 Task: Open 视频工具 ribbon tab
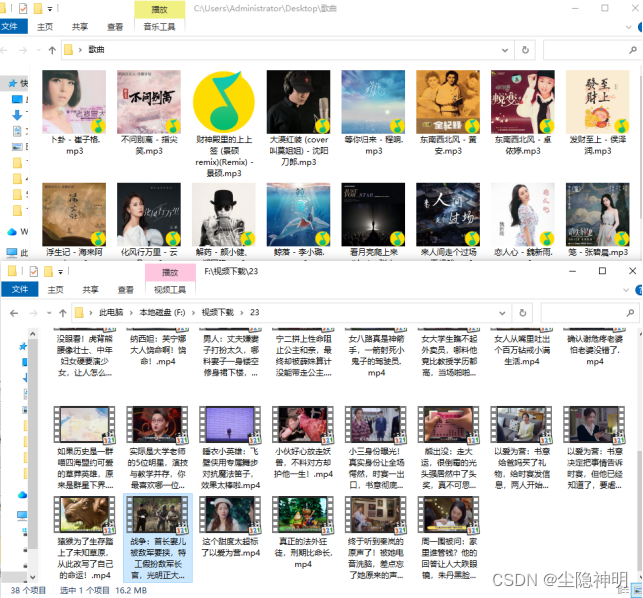(x=170, y=290)
